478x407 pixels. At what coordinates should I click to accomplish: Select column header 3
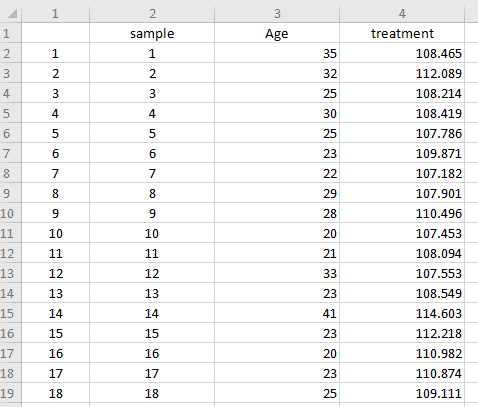click(x=277, y=14)
